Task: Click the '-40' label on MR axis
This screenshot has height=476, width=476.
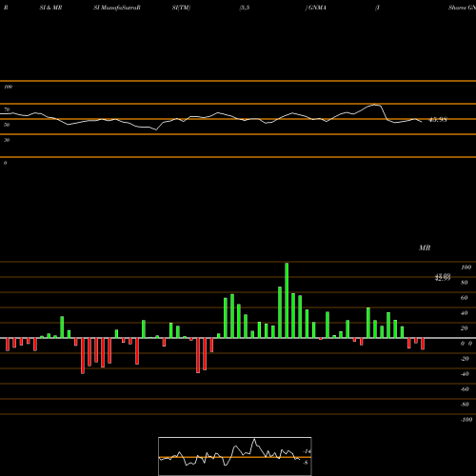Action: [465, 374]
